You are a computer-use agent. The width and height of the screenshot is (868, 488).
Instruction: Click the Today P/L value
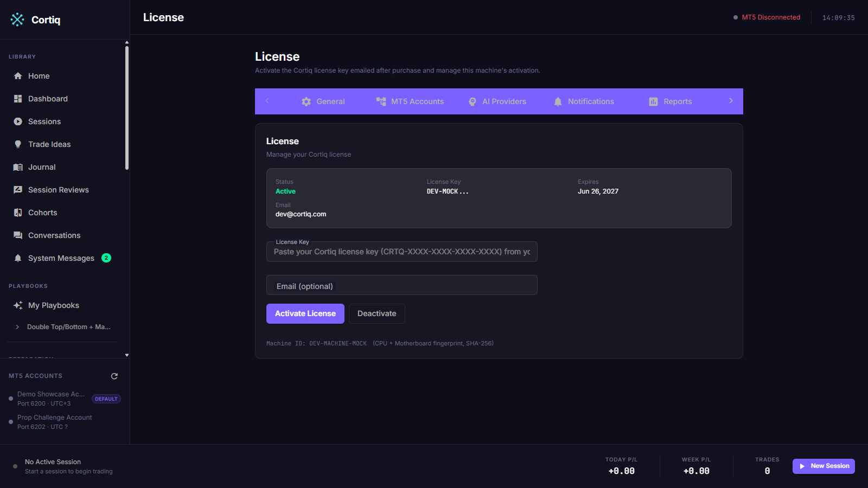click(x=621, y=471)
